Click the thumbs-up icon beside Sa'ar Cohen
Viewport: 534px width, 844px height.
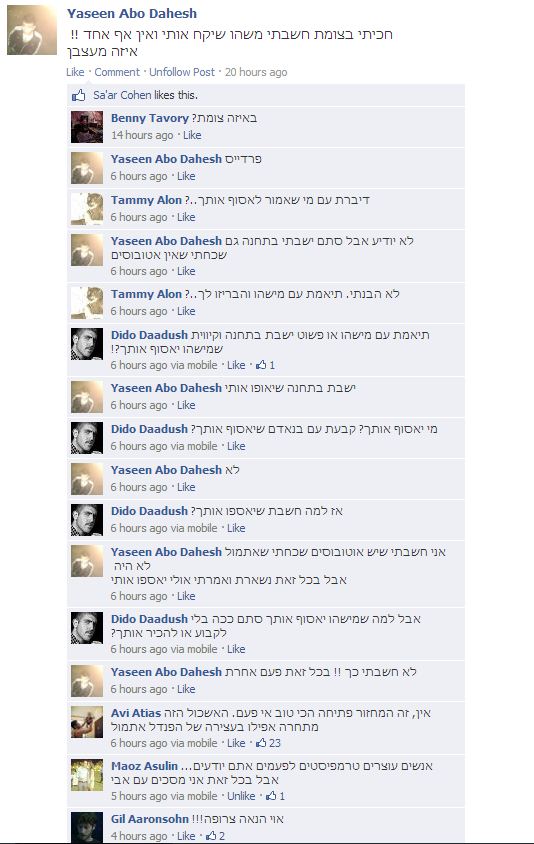pos(79,95)
